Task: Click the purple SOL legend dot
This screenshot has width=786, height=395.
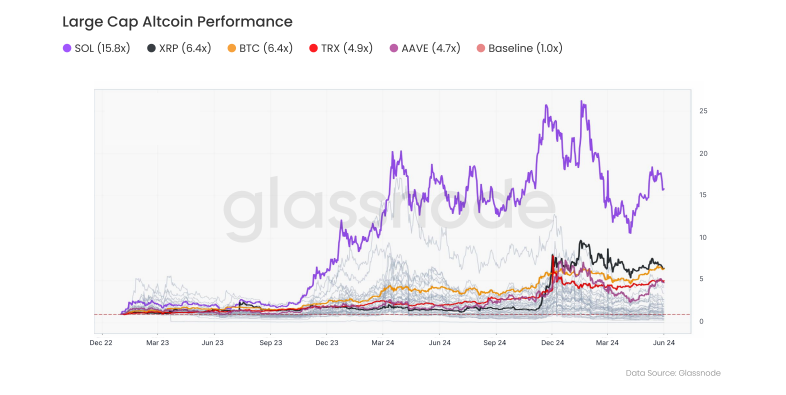Action: tap(67, 48)
